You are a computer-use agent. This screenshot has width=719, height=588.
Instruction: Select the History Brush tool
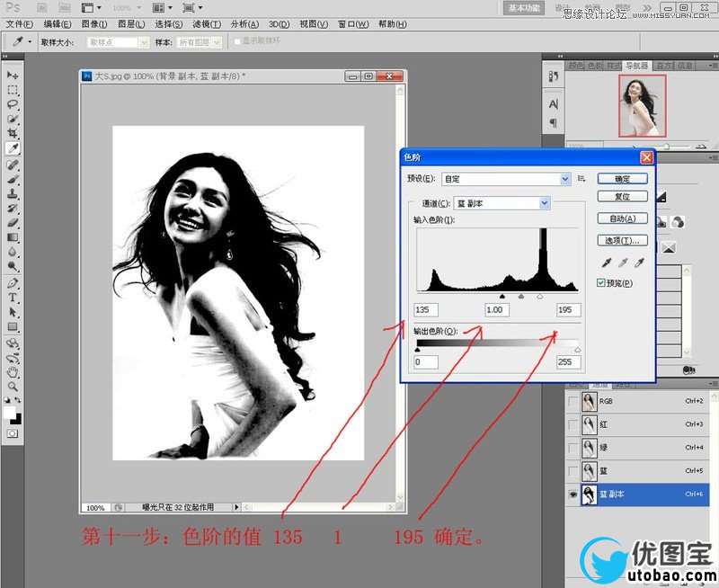(13, 209)
